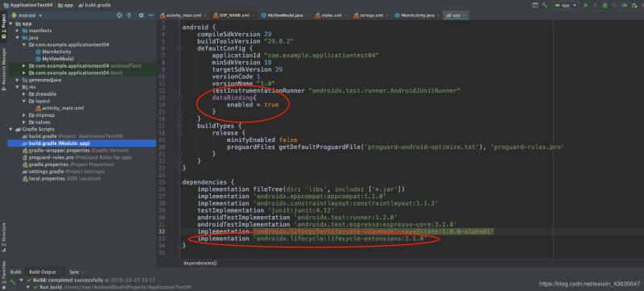Image resolution: width=644 pixels, height=291 pixels.
Task: Open the app run configuration dropdown
Action: click(x=566, y=6)
